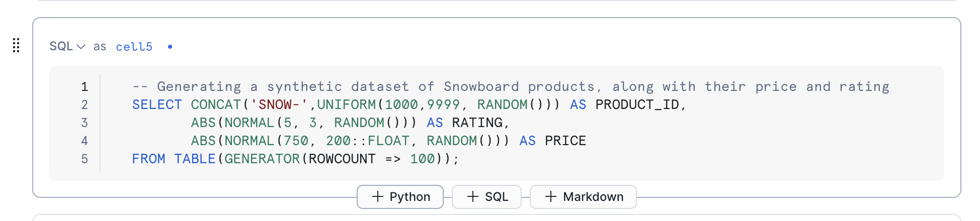
Task: Click the RATING alias in line 3
Action: tap(477, 123)
